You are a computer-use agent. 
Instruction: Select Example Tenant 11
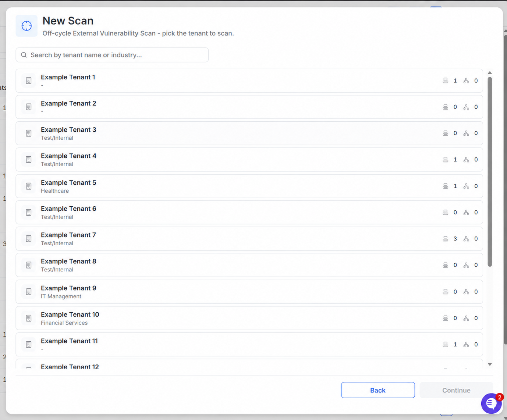tap(249, 345)
